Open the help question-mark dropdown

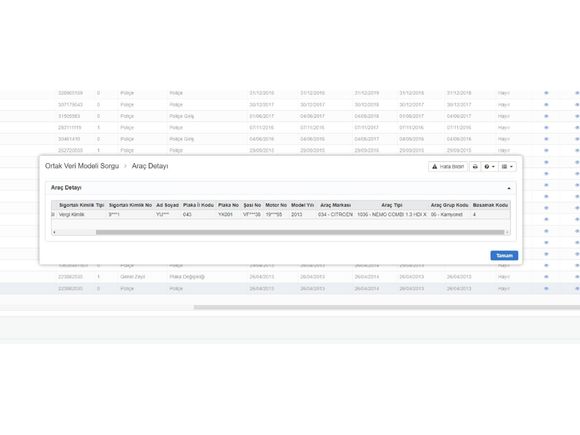[x=489, y=166]
